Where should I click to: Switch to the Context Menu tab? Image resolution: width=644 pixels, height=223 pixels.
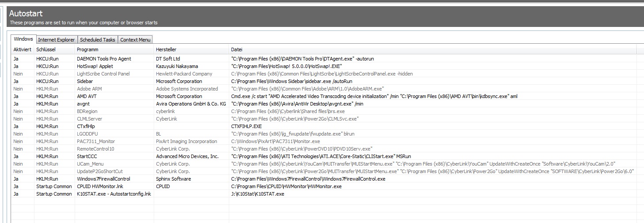click(x=135, y=40)
